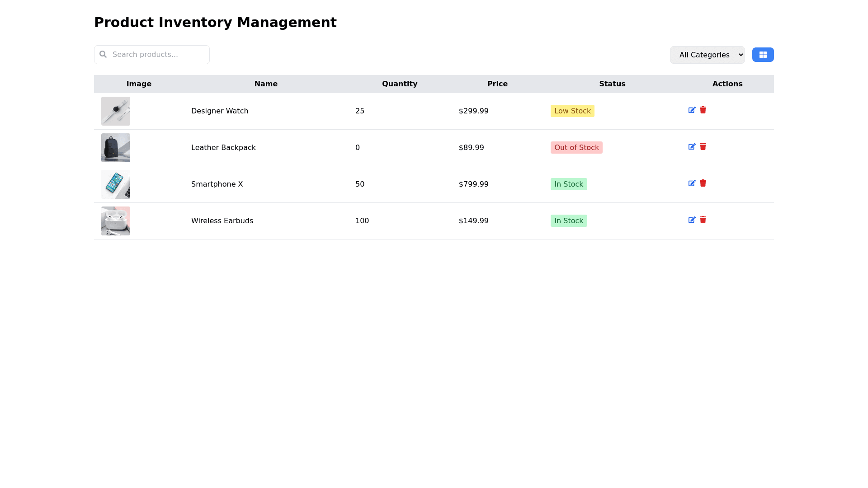Viewport: 868px width, 488px height.
Task: Click the Wireless Earbuds thumbnail
Action: point(116,221)
